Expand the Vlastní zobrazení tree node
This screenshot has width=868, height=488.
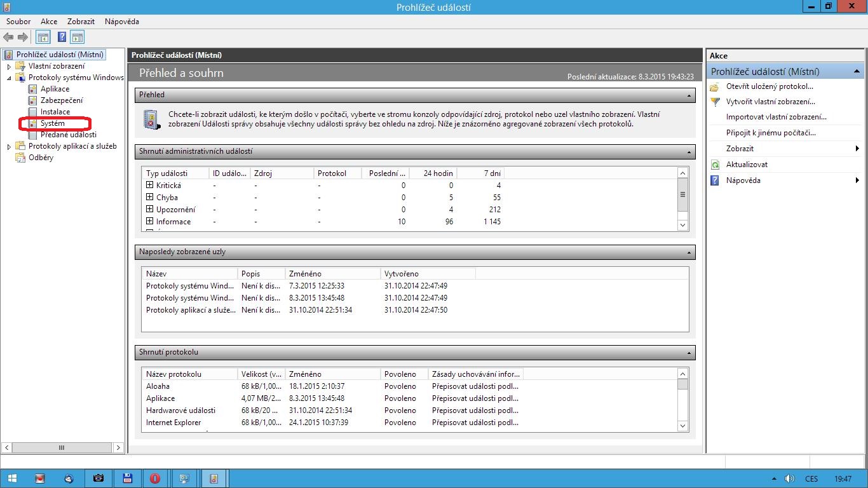click(9, 66)
